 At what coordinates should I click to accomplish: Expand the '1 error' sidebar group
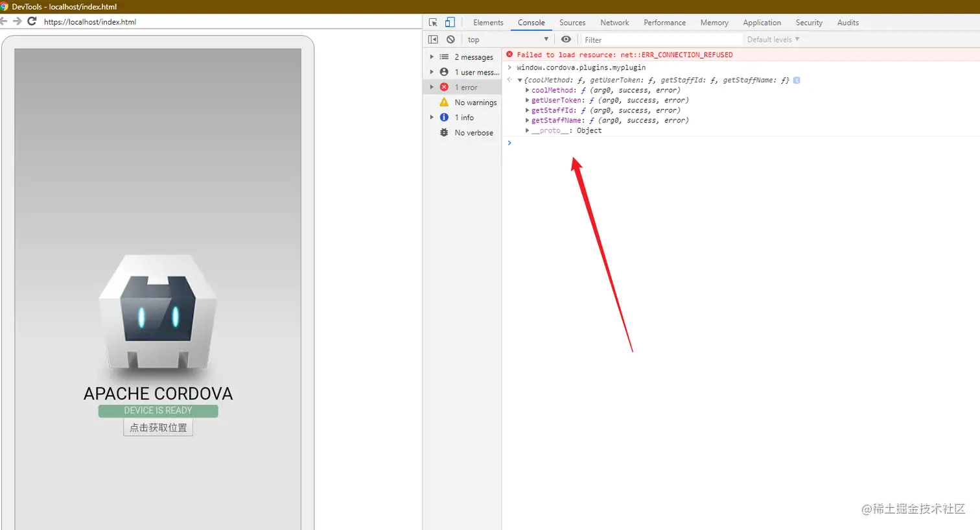[x=432, y=87]
